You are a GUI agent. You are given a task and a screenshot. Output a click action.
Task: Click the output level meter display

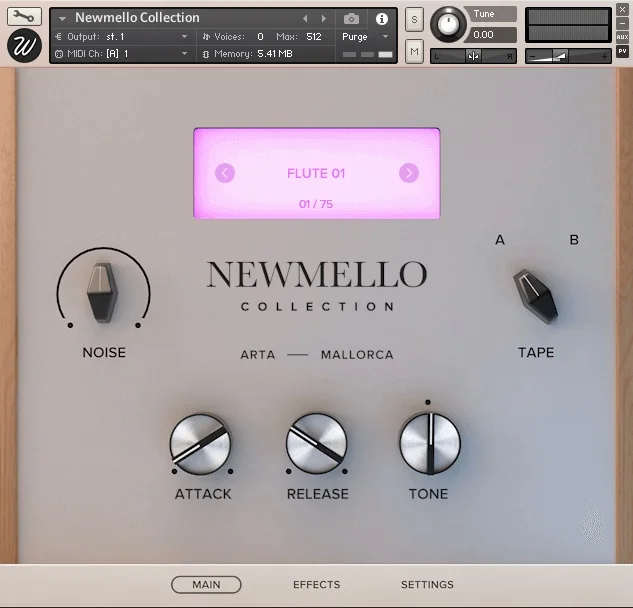tap(568, 25)
